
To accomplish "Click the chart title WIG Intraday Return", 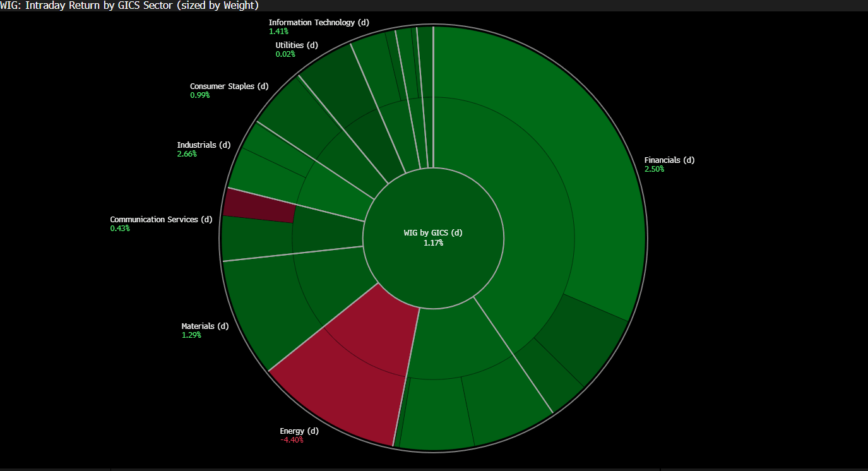I will [x=129, y=5].
